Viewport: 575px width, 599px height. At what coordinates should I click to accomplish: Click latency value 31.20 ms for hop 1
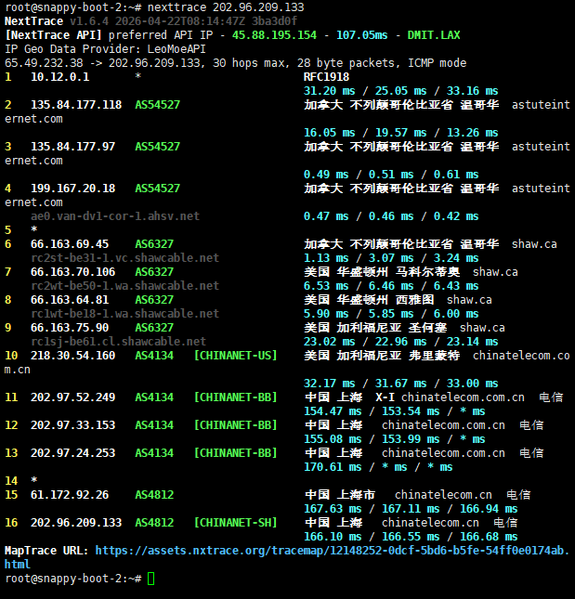coord(329,91)
